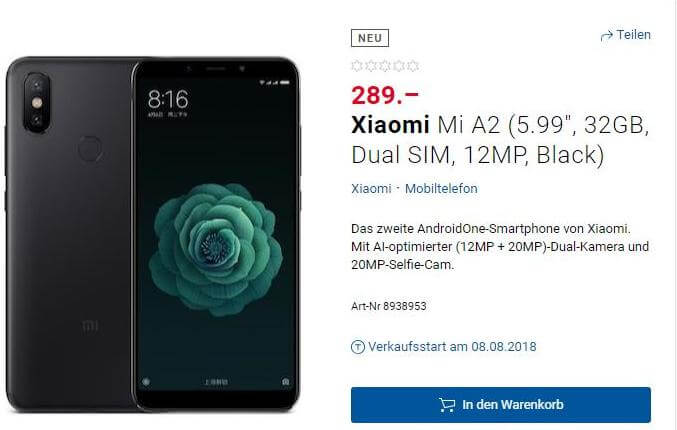Select the fifth rating star
Screen dimensions: 677x430
coord(413,66)
